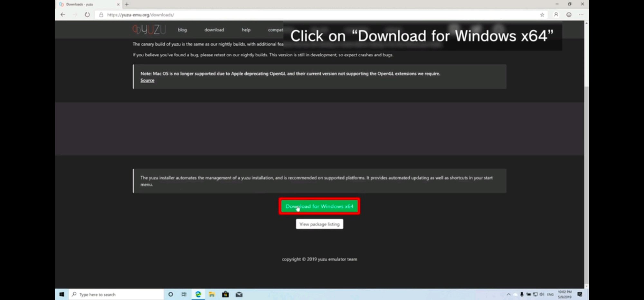This screenshot has width=644, height=300.
Task: Open Task View from the taskbar
Action: [x=184, y=295]
